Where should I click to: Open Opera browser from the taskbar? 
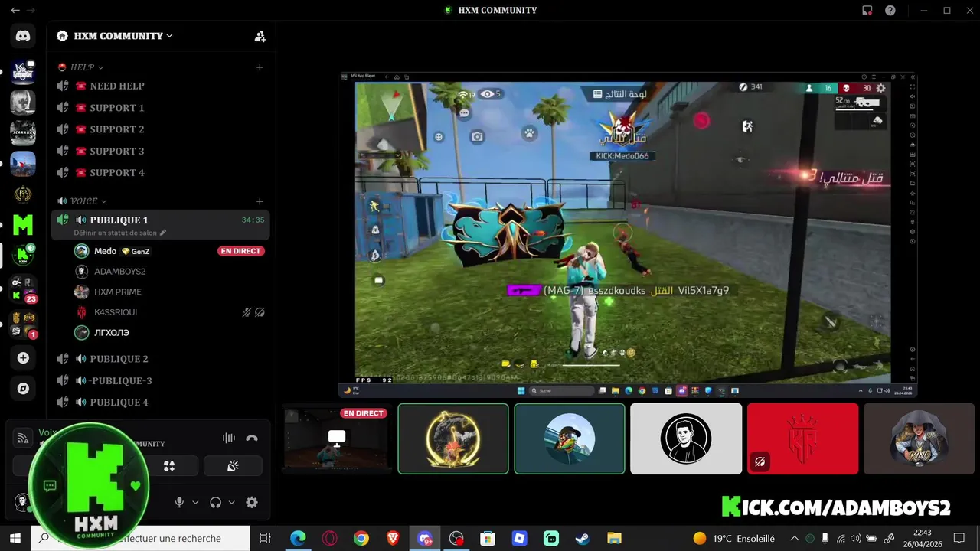tap(330, 539)
